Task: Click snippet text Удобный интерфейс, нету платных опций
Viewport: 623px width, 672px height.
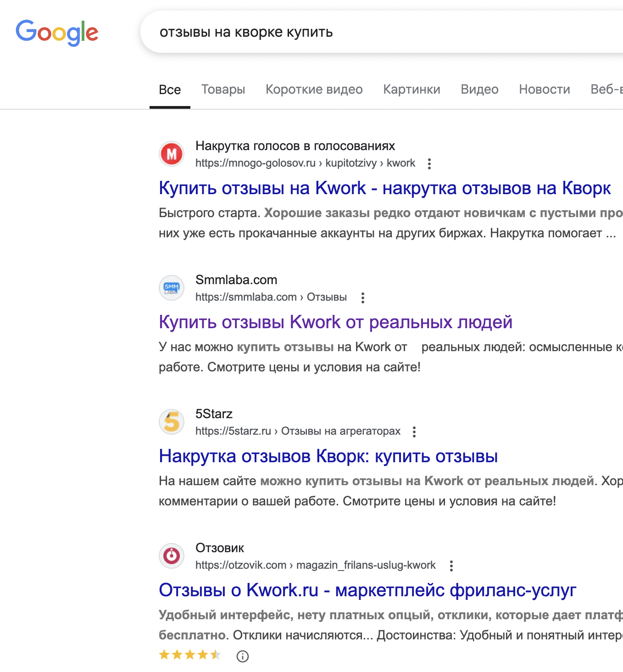Action: pyautogui.click(x=391, y=625)
